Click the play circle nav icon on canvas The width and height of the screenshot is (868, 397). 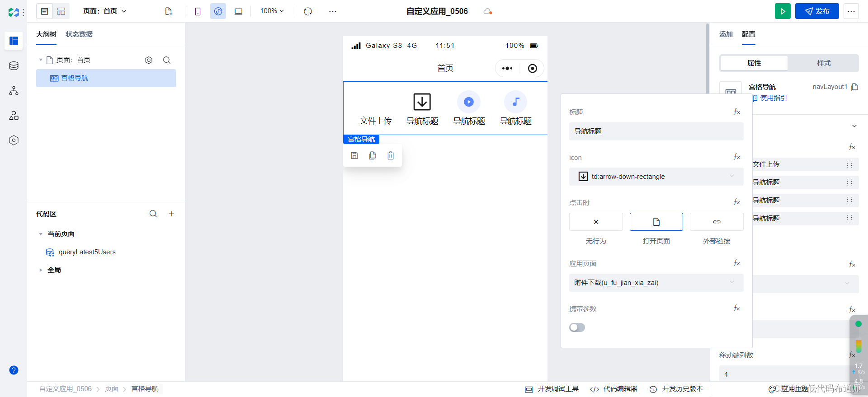(469, 102)
